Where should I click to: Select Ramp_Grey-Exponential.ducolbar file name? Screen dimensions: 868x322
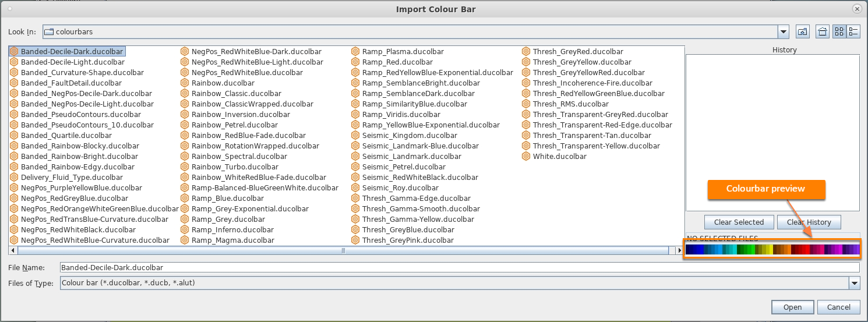(x=250, y=208)
